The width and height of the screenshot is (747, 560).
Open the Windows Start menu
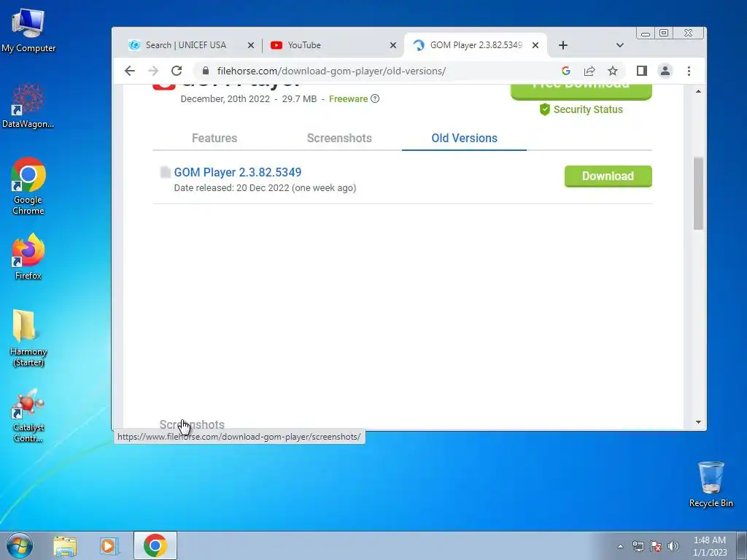[20, 545]
